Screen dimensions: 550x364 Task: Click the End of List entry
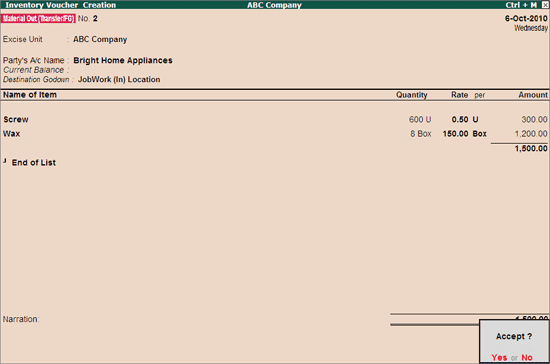tap(34, 163)
